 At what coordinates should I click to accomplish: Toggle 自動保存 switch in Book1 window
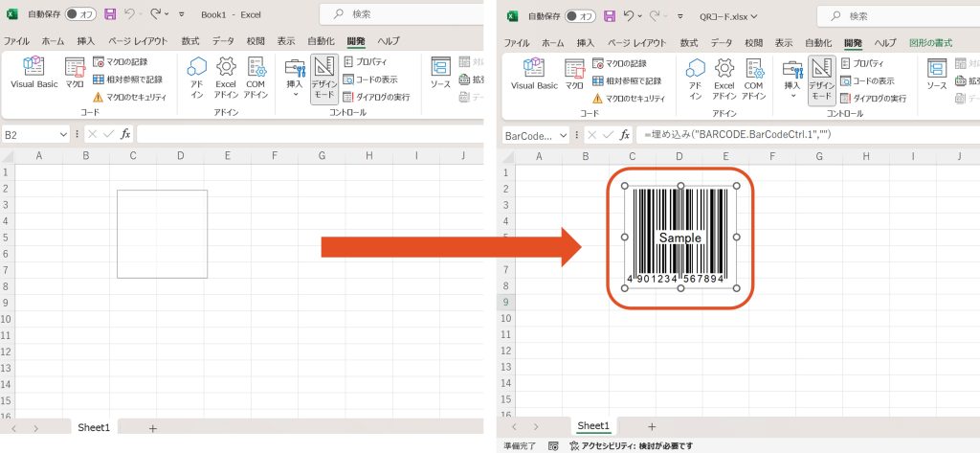[x=80, y=13]
